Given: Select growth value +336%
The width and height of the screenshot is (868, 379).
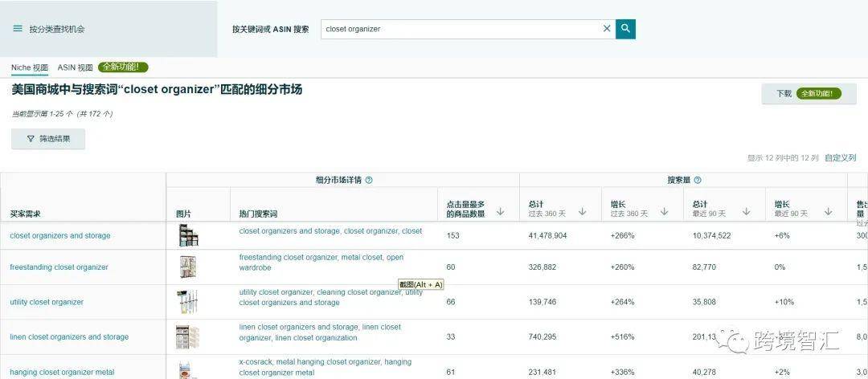Looking at the screenshot, I should tap(623, 373).
